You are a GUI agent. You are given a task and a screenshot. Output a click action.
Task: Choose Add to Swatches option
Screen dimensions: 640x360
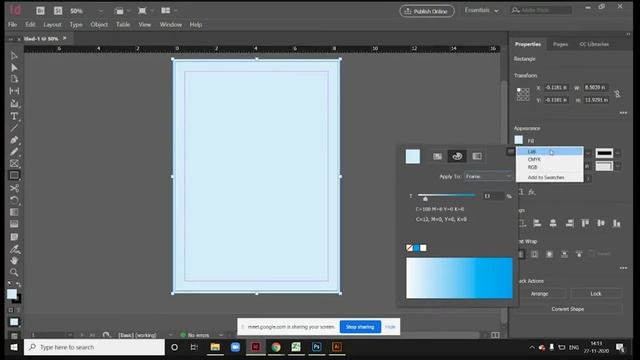pos(550,178)
